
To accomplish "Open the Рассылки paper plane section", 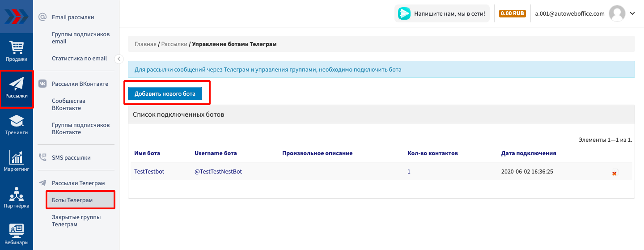I will click(17, 89).
